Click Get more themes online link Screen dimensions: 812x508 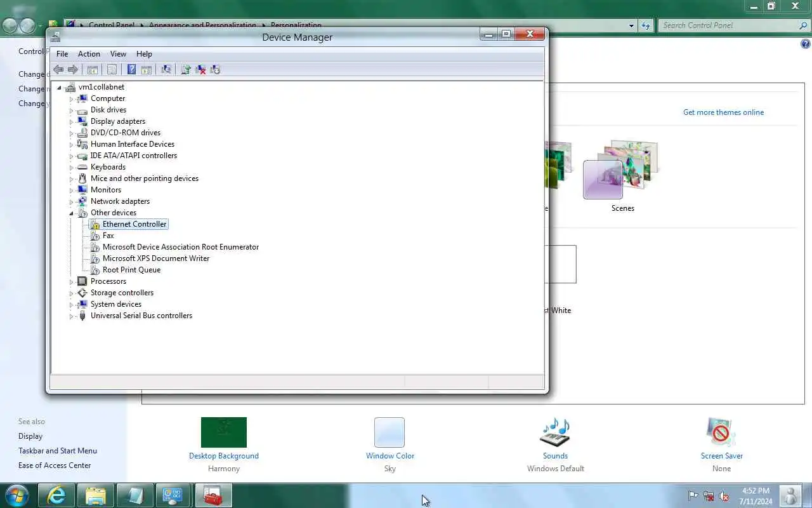[723, 112]
